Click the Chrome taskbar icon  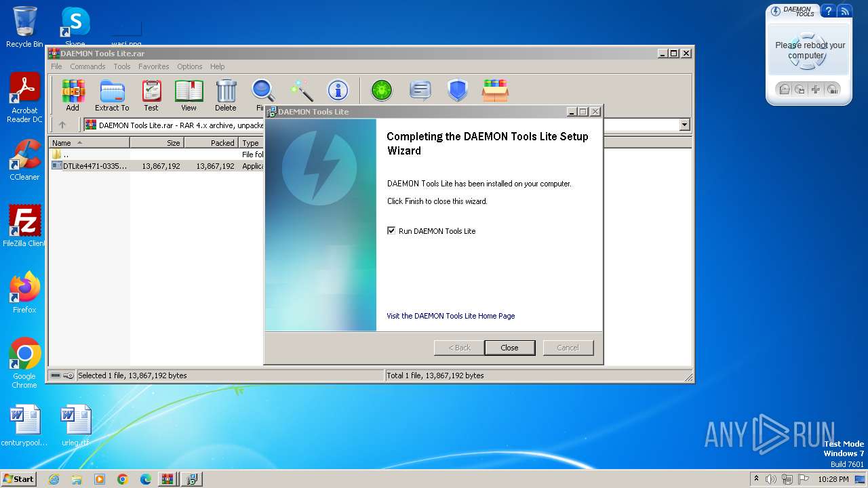coord(123,479)
